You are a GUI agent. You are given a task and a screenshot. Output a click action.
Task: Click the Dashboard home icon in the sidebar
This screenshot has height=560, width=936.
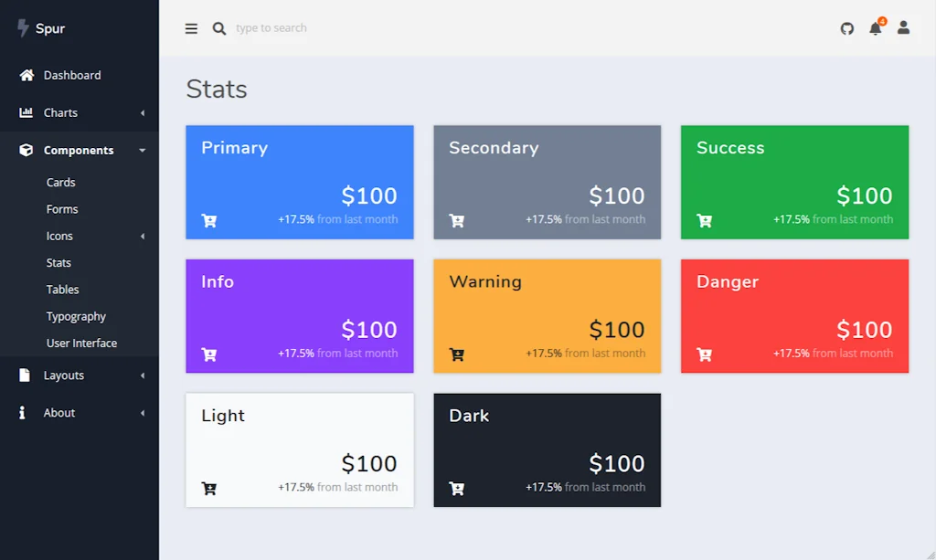pos(25,75)
